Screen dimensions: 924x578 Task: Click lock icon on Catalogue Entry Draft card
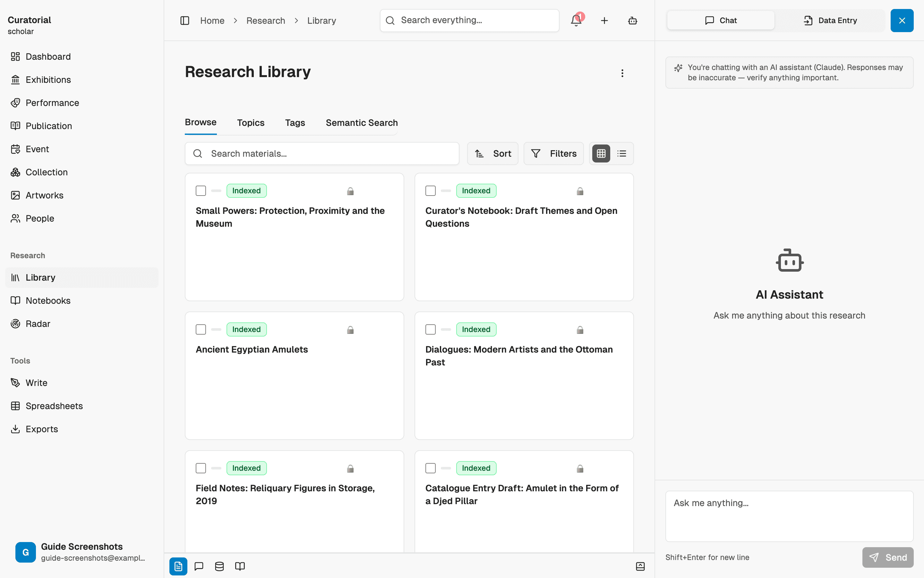(x=580, y=469)
